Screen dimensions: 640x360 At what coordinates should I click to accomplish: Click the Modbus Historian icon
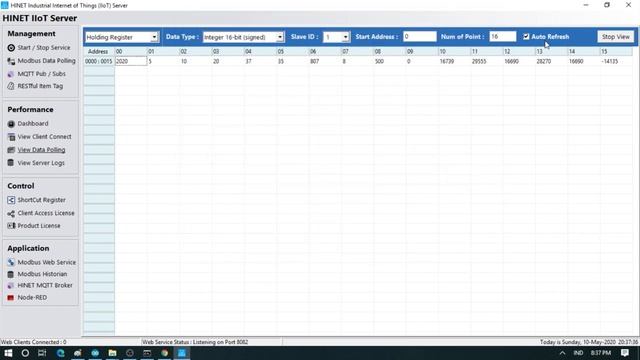tap(11, 274)
